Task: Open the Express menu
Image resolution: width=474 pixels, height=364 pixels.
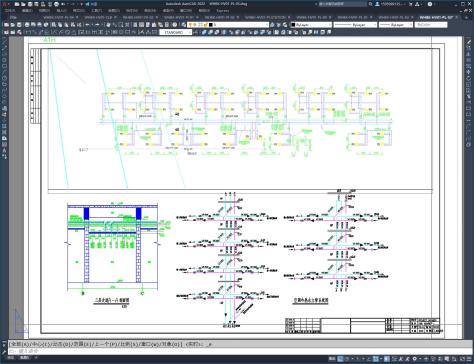Action: 222,11
